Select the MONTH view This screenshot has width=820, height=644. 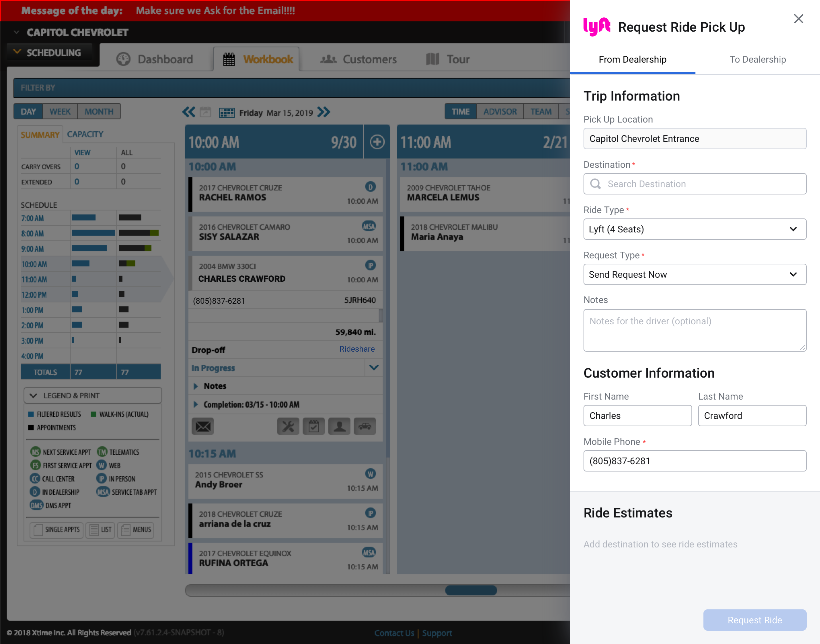[99, 112]
